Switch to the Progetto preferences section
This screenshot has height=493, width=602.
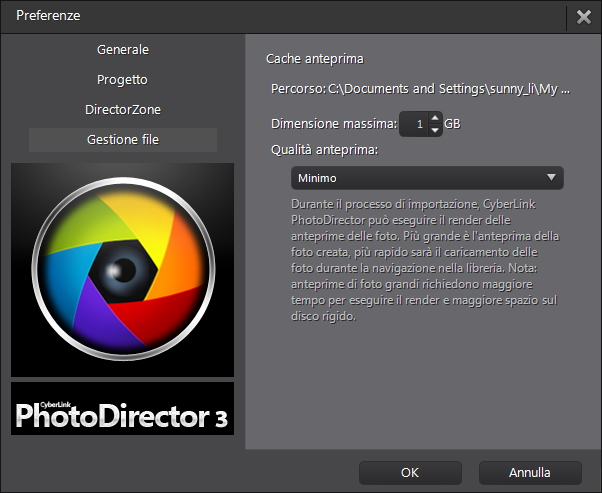tap(122, 79)
